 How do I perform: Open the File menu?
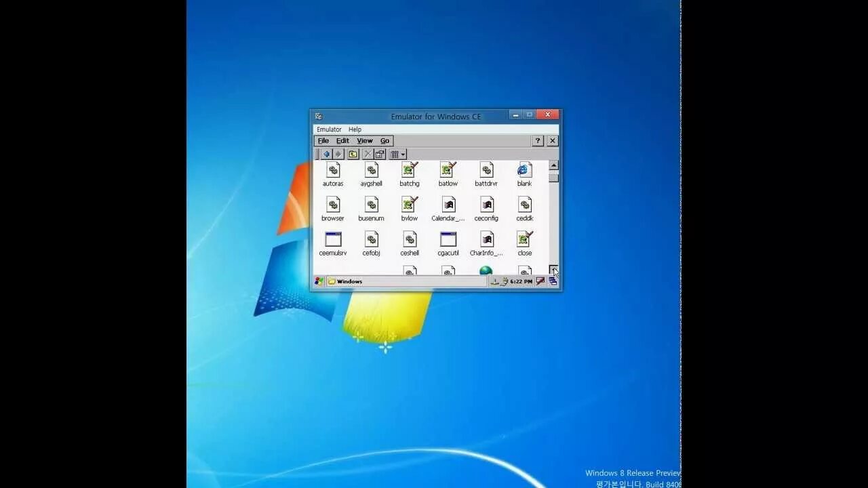pyautogui.click(x=323, y=141)
